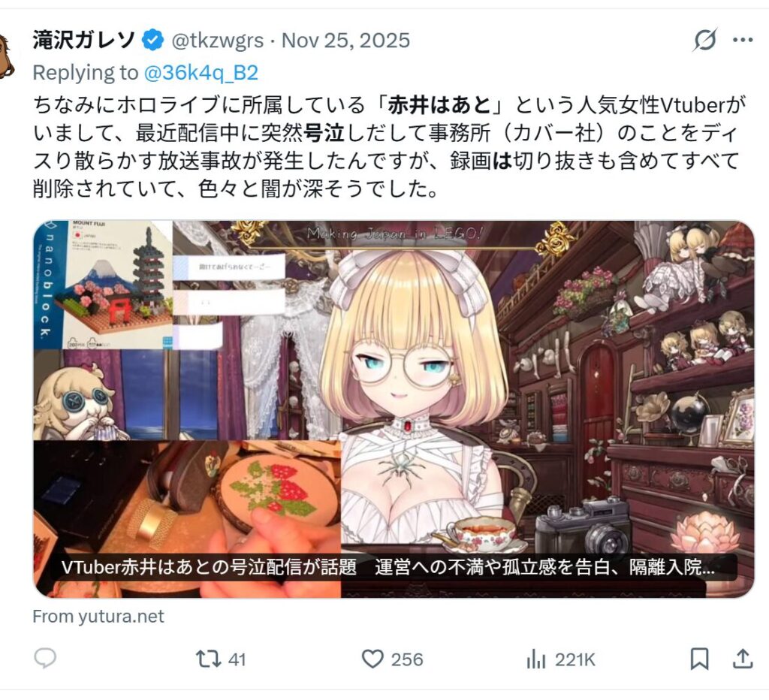View analytics via the bar chart icon
Screen dimensions: 769x700
(535, 659)
